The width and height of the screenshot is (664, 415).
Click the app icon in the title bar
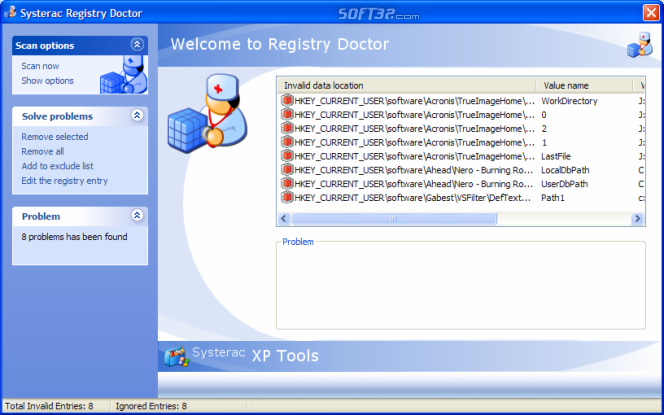click(10, 12)
